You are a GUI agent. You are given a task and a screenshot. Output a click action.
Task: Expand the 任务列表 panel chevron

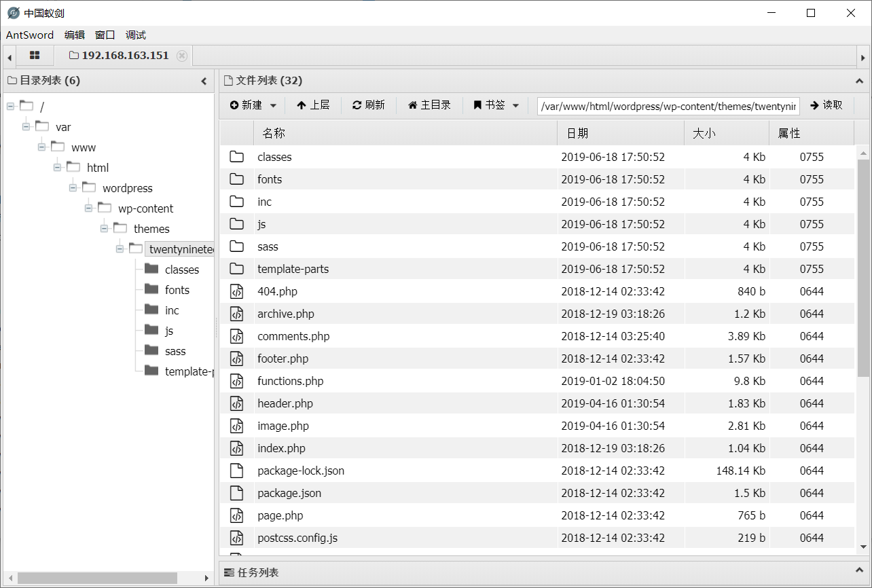coord(860,572)
